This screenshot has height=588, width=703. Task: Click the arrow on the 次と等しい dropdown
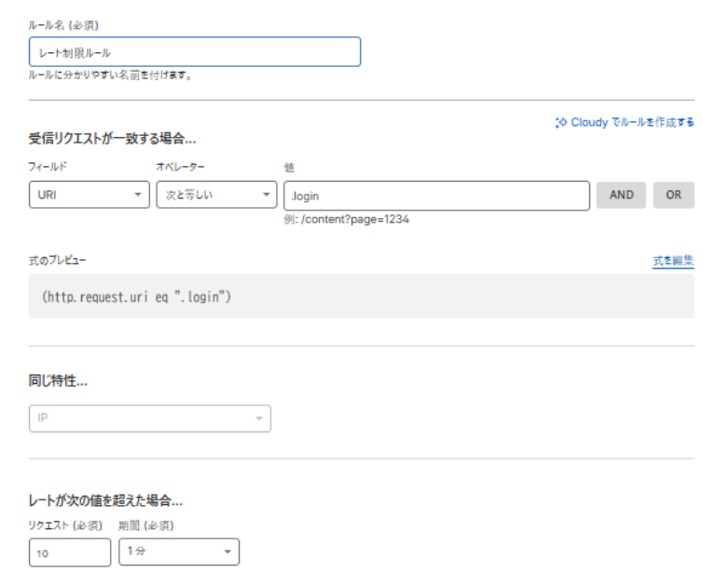click(266, 195)
